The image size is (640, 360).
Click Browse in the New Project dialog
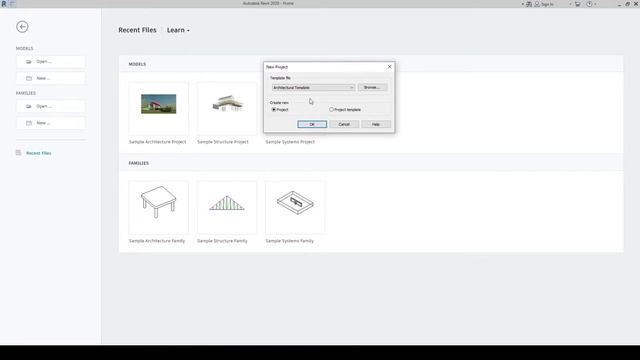pyautogui.click(x=372, y=87)
